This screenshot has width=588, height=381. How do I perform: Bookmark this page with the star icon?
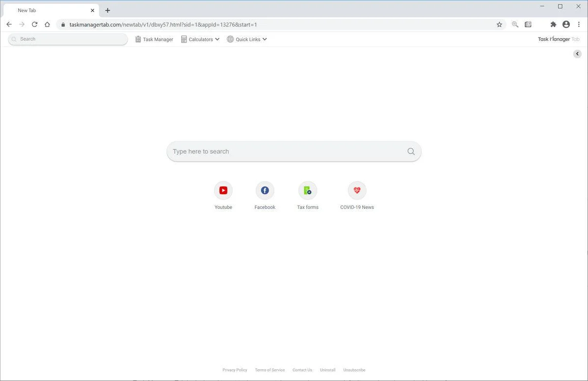coord(499,25)
